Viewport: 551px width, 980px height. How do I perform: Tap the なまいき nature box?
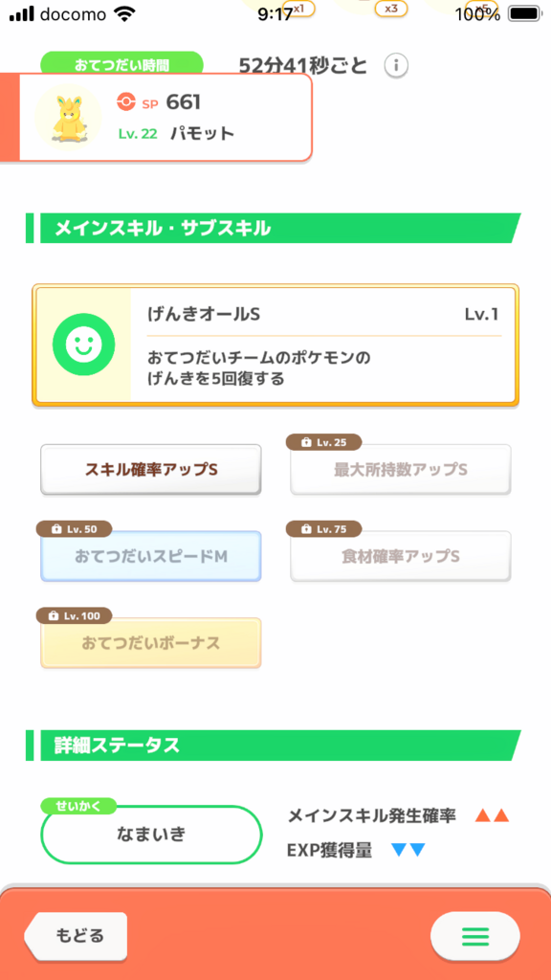point(151,835)
